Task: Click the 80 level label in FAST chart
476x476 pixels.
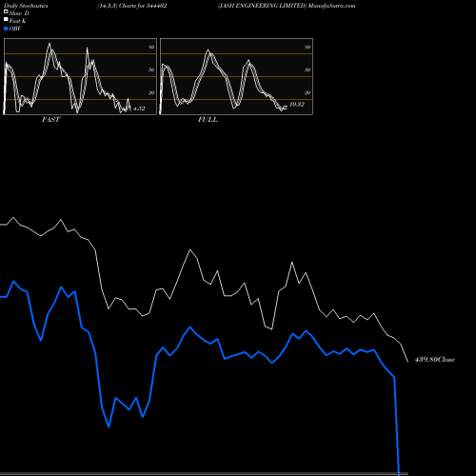Action: [151, 48]
